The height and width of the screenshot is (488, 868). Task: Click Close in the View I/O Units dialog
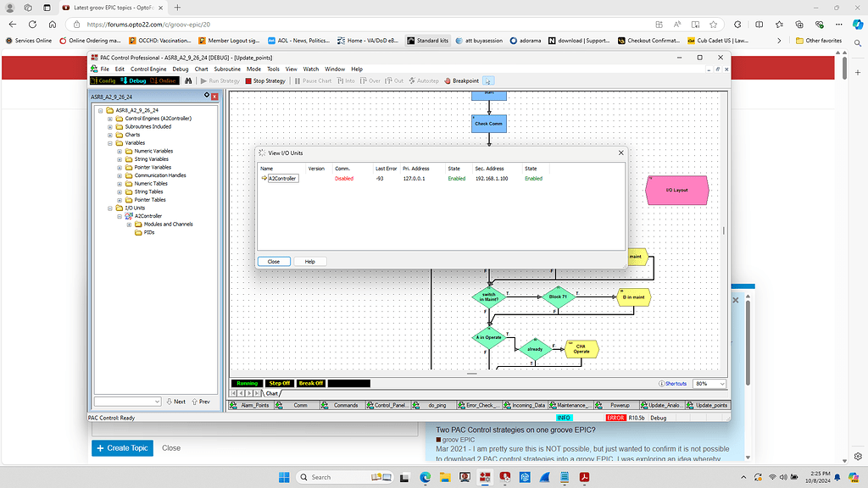pos(274,262)
